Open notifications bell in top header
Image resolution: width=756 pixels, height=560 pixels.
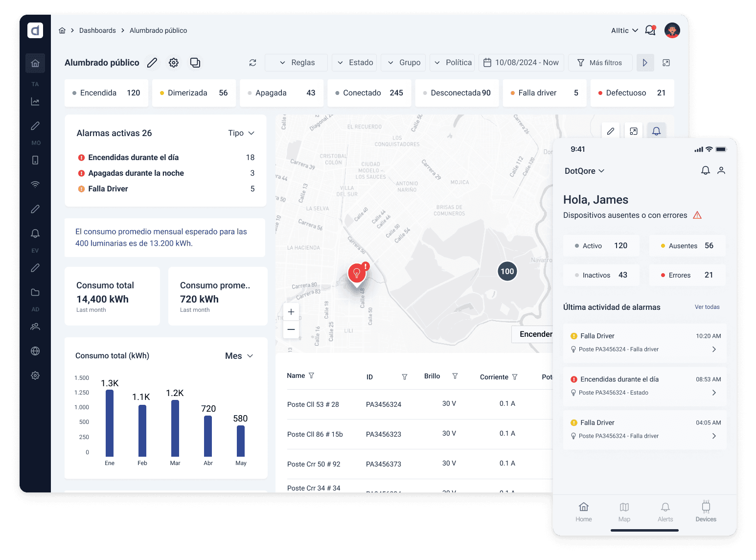[x=650, y=30]
